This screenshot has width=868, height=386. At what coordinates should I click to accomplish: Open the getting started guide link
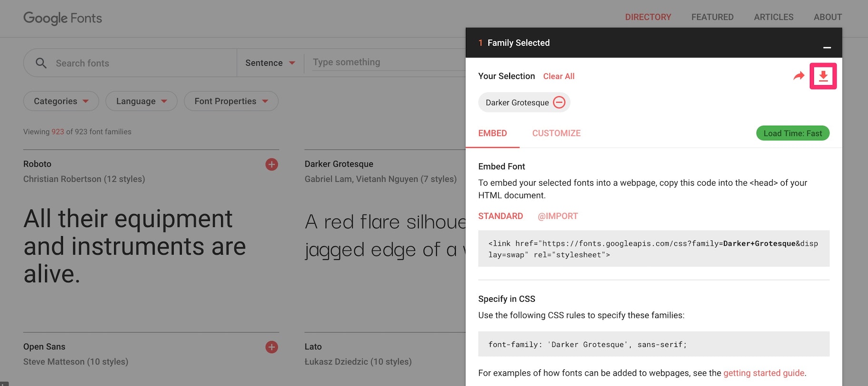point(764,373)
